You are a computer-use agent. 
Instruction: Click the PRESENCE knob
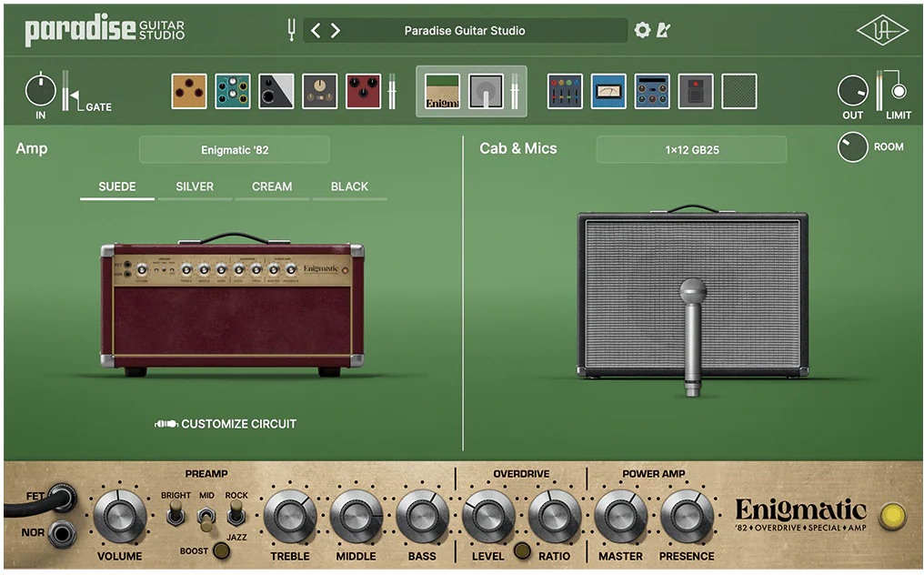[687, 517]
